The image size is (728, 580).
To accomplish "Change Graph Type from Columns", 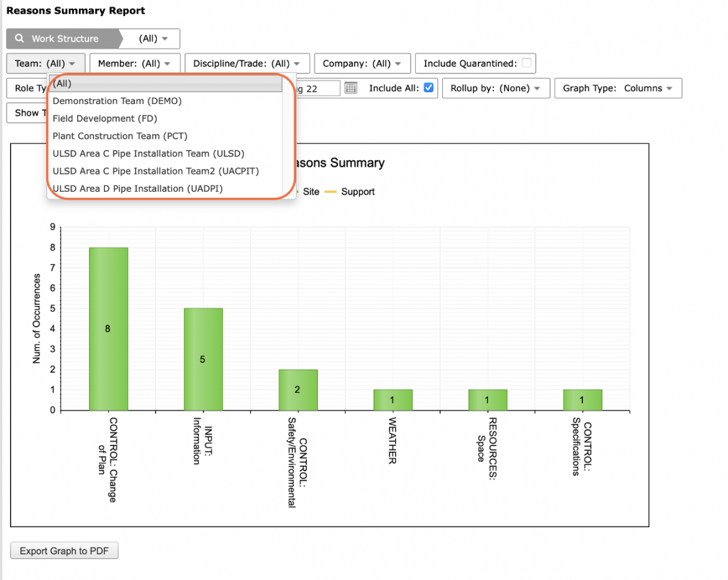I will click(x=618, y=88).
